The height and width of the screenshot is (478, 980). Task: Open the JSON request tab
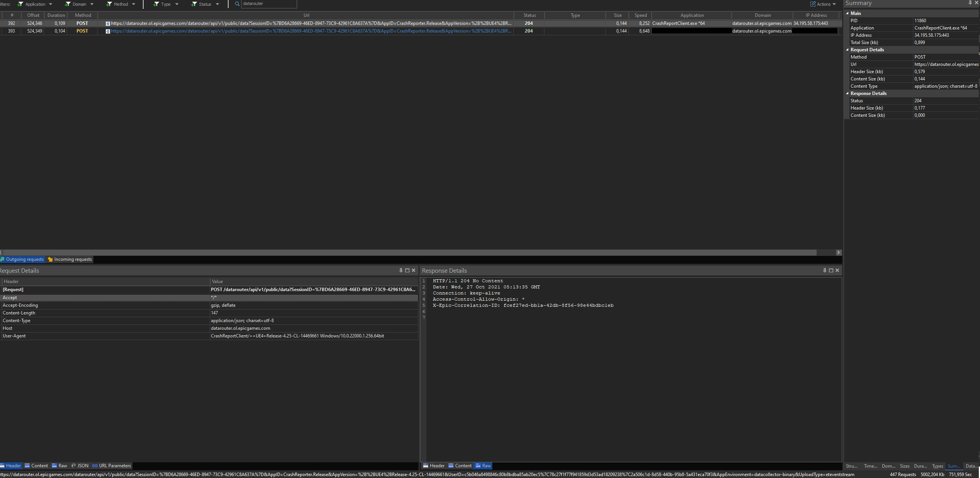coord(80,466)
